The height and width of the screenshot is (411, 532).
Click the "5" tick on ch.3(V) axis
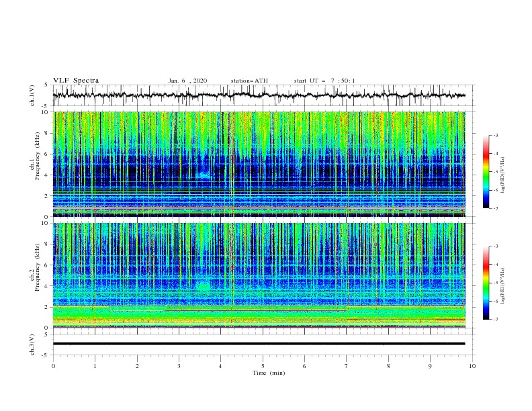(x=46, y=334)
